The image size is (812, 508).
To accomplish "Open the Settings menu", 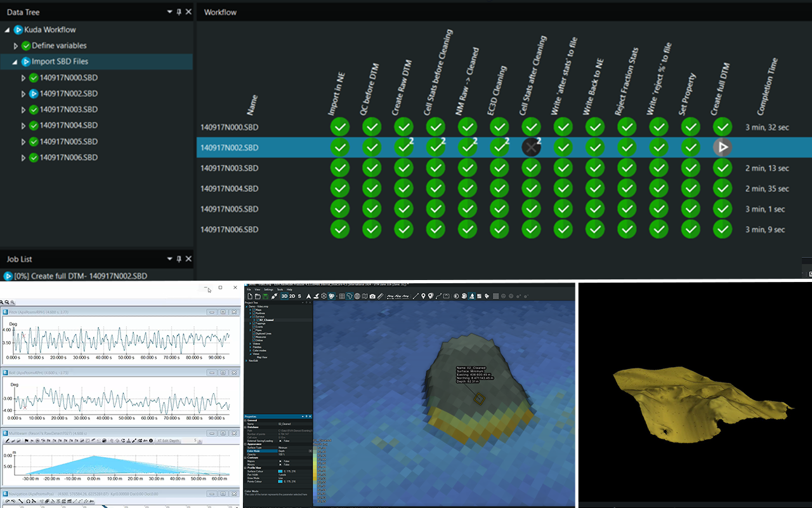I will 268,290.
